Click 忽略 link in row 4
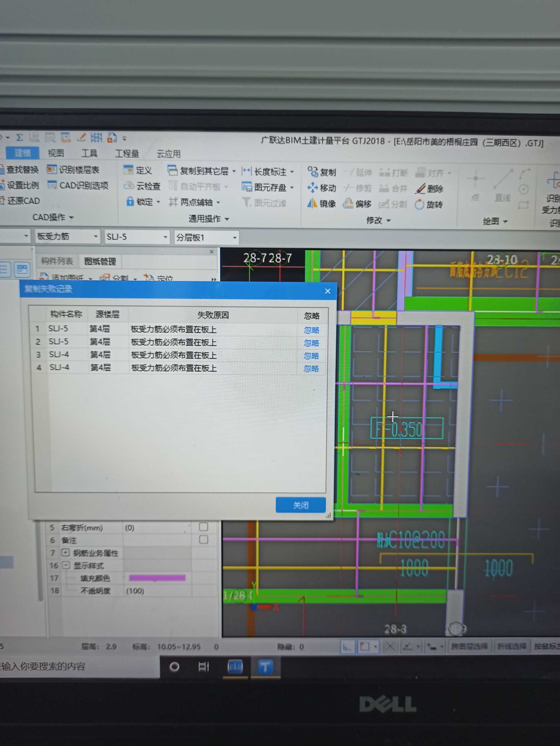This screenshot has height=746, width=560. click(x=311, y=368)
